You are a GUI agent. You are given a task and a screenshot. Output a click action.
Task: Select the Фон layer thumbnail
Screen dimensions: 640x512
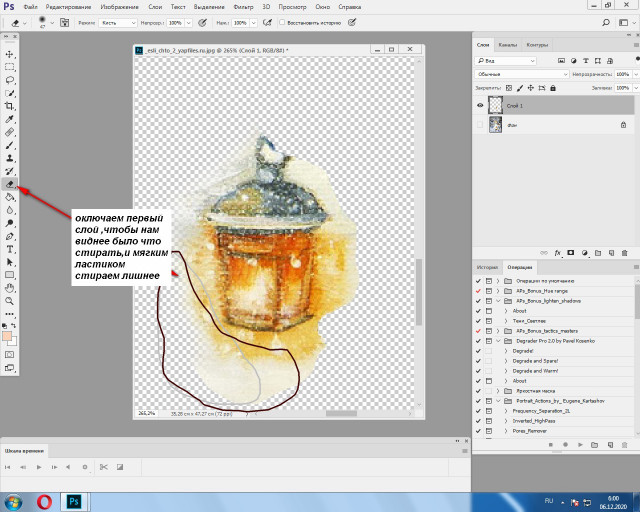pos(496,125)
